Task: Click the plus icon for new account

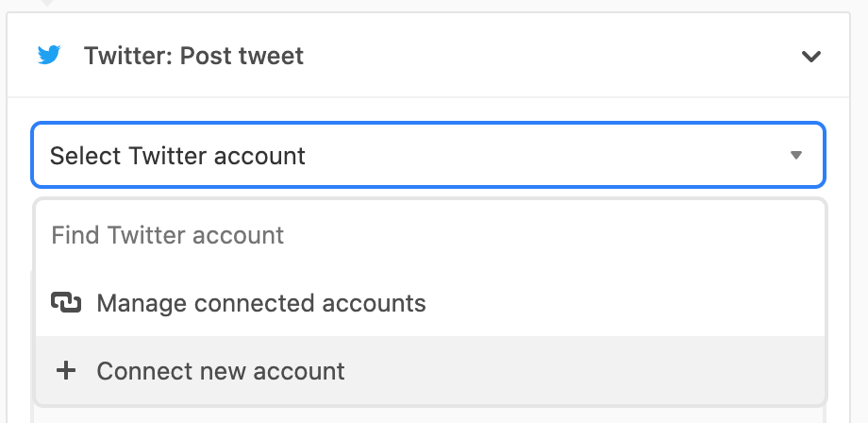Action: tap(65, 371)
